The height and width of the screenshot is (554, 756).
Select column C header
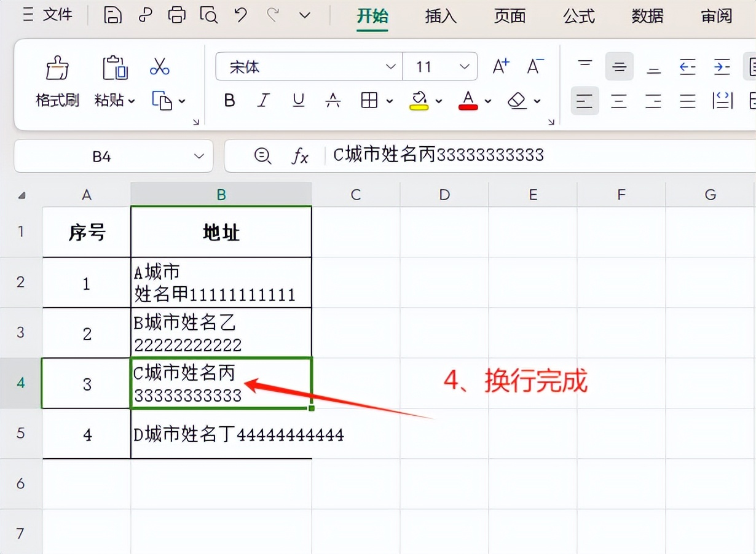pos(356,195)
